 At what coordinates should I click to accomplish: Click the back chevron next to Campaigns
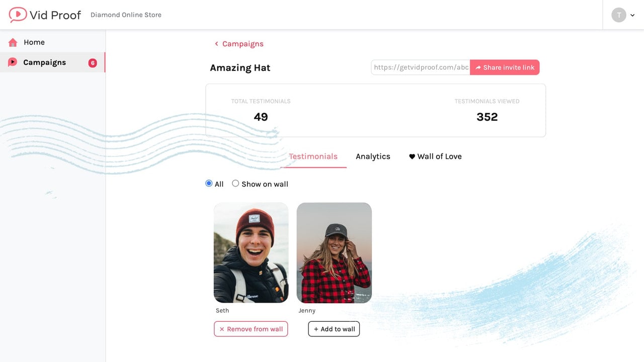(216, 44)
